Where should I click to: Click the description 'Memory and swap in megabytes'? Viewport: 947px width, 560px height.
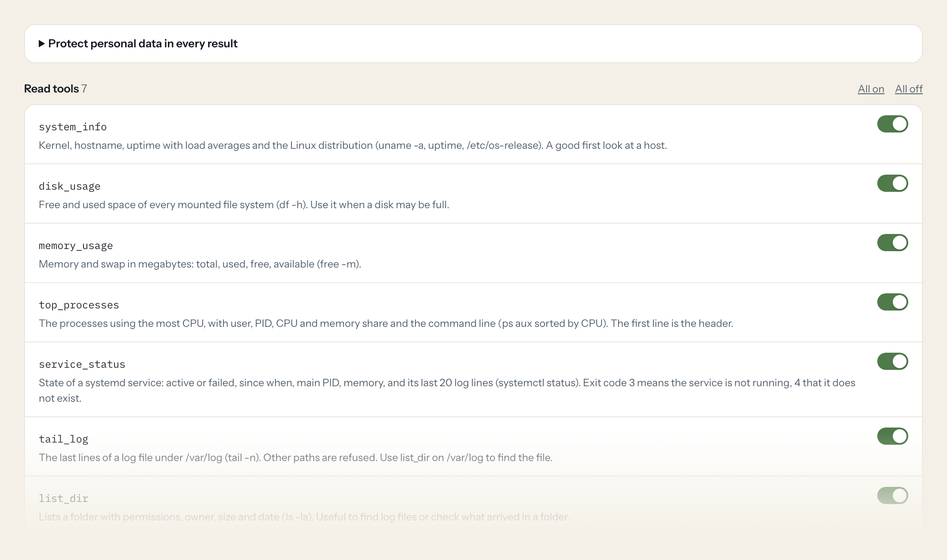click(200, 264)
